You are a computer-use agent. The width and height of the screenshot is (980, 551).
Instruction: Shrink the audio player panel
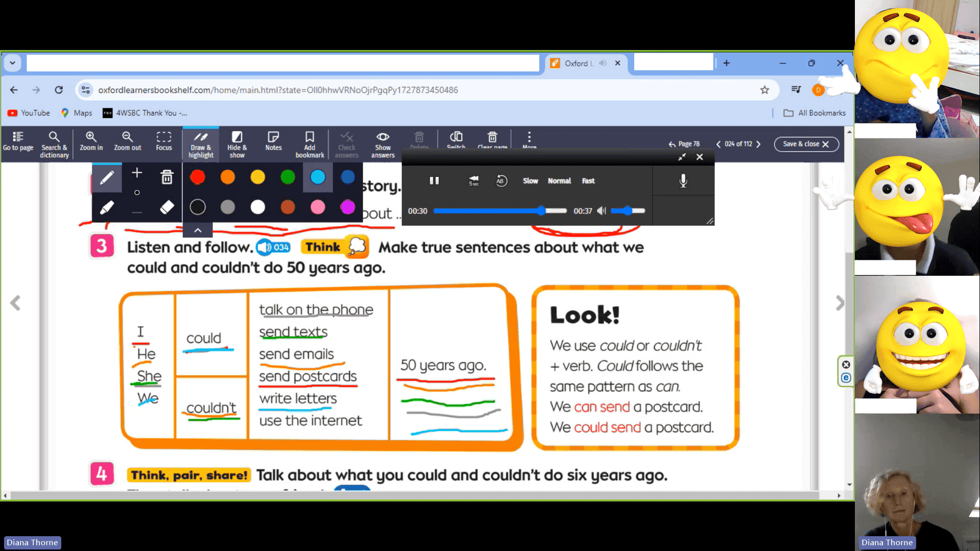[682, 157]
